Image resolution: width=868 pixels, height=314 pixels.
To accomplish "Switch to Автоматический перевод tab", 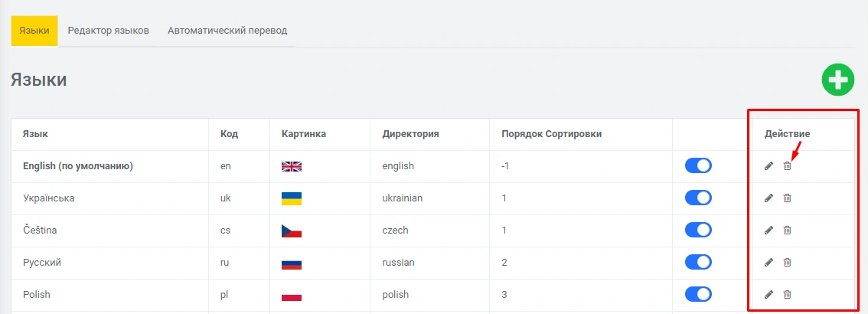I will pyautogui.click(x=227, y=31).
